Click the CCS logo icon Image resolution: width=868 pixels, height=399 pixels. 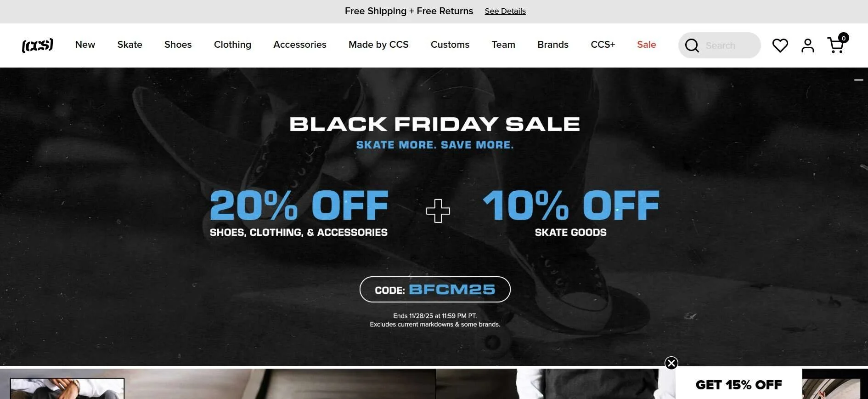(x=38, y=45)
